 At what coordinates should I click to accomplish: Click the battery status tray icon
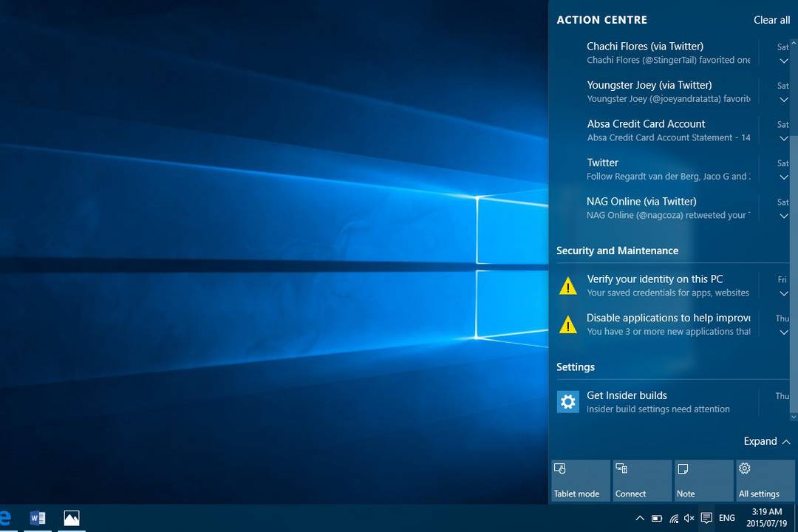(x=656, y=518)
